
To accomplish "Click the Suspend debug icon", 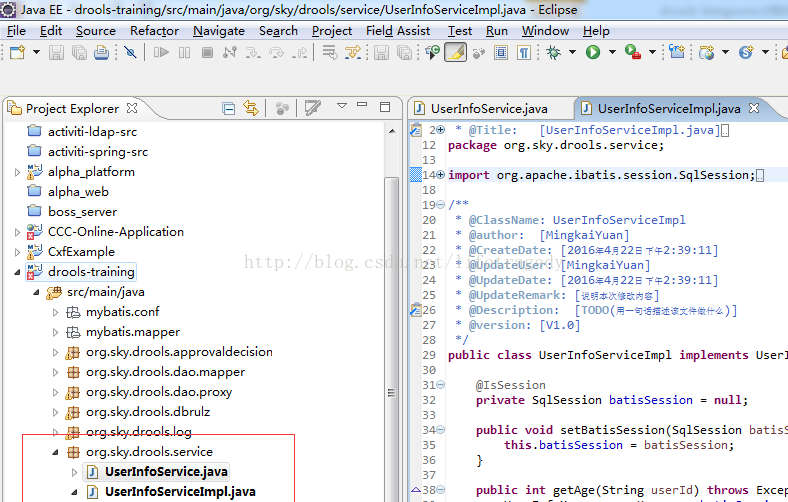I will coord(184,52).
